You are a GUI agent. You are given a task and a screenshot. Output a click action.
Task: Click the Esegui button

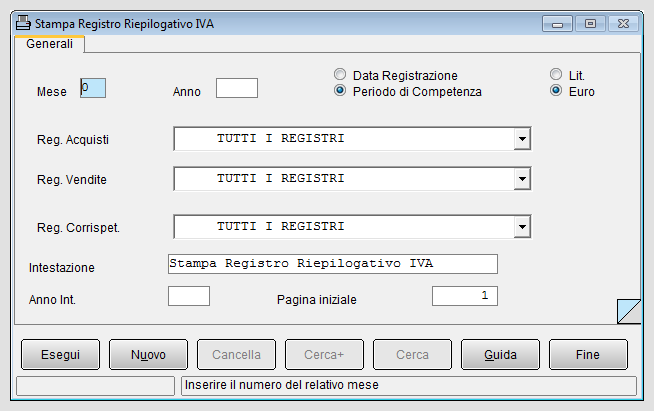coord(60,355)
